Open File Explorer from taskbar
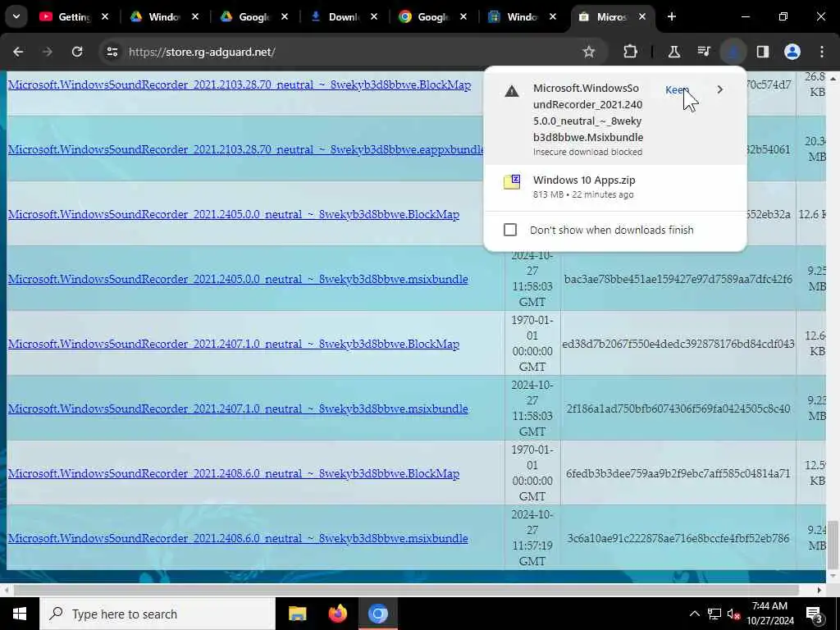The image size is (840, 630). 297,614
